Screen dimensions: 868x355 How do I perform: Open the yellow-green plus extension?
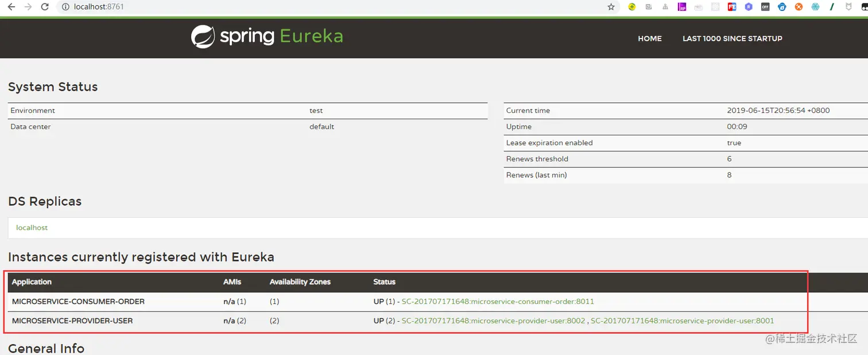pyautogui.click(x=632, y=7)
